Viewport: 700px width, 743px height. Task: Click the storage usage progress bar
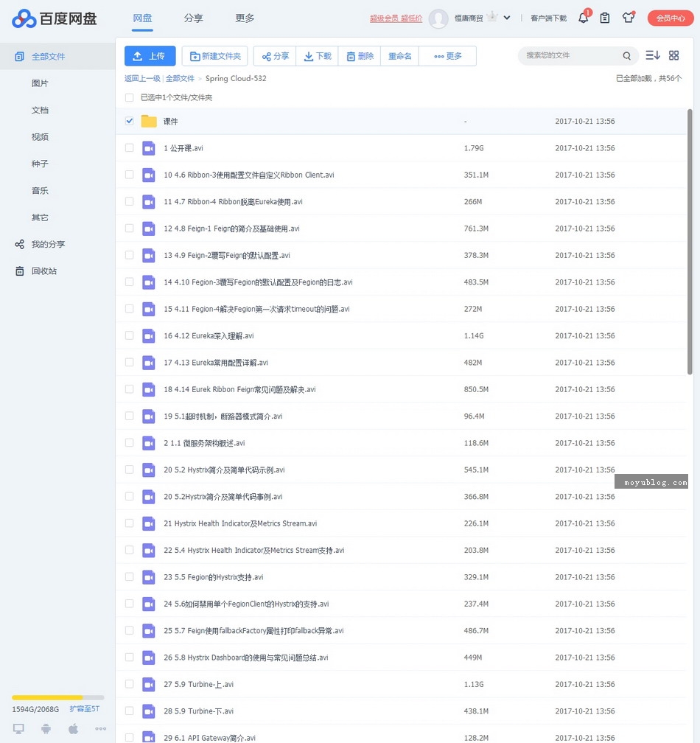[x=57, y=697]
